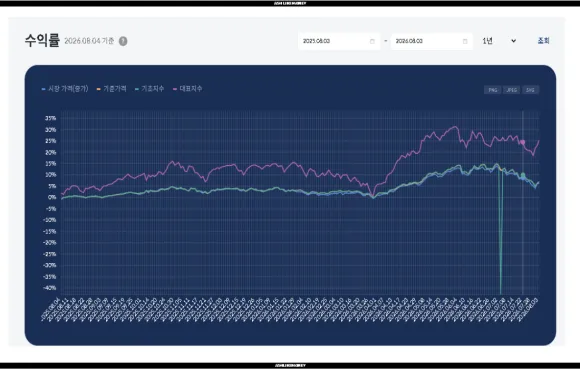Open the start date calendar icon
This screenshot has height=369, width=580.
tap(372, 41)
